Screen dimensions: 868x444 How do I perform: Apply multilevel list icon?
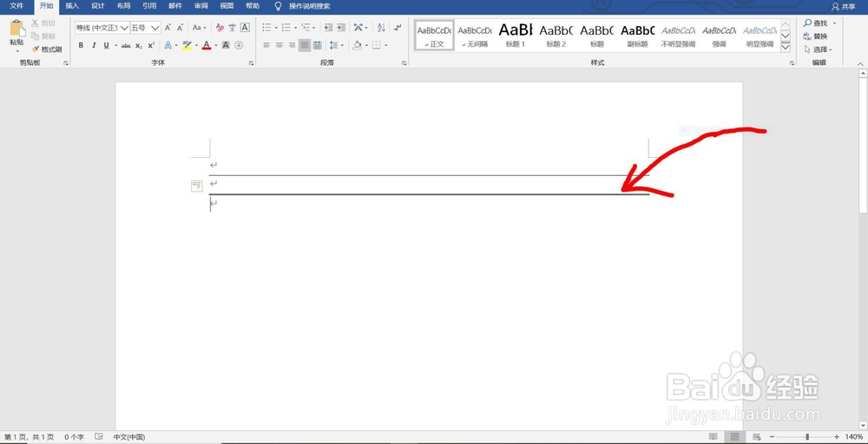[305, 28]
